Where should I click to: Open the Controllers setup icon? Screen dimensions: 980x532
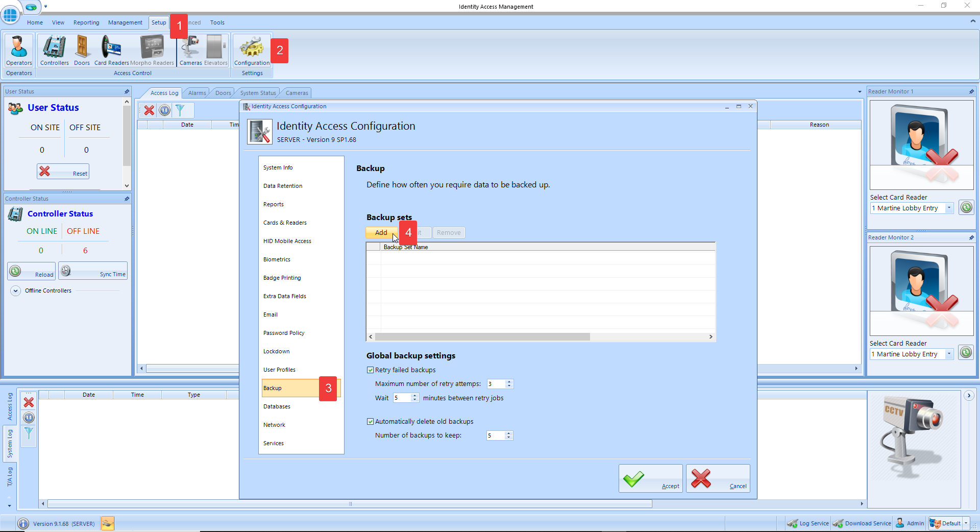pos(54,50)
